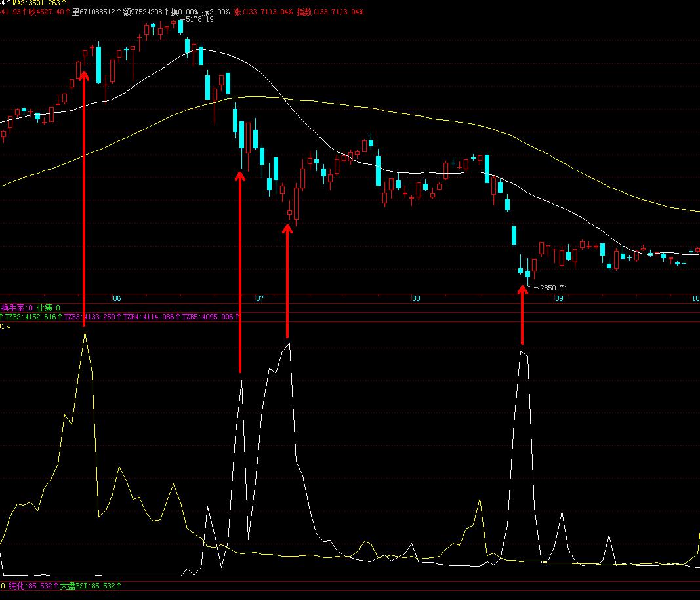Image resolution: width=700 pixels, height=600 pixels.
Task: Select the 07 month marker on time axis
Action: (260, 298)
